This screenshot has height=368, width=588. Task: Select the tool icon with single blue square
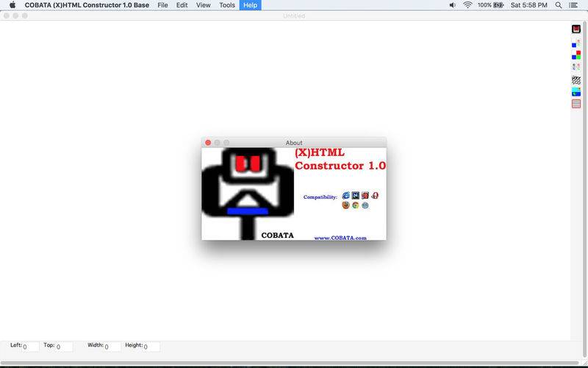point(576,43)
